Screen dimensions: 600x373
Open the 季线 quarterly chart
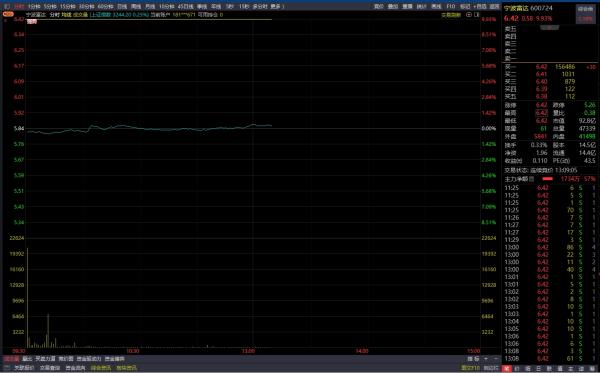tap(202, 7)
